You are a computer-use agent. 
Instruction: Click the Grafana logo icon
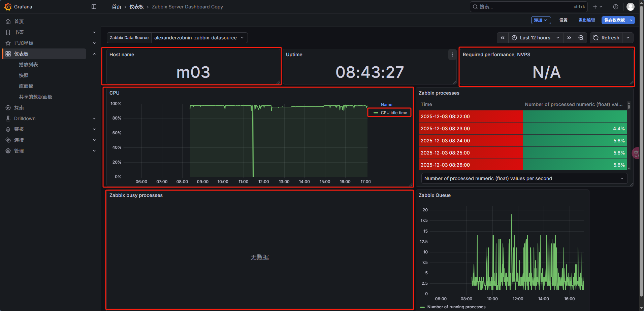[8, 7]
